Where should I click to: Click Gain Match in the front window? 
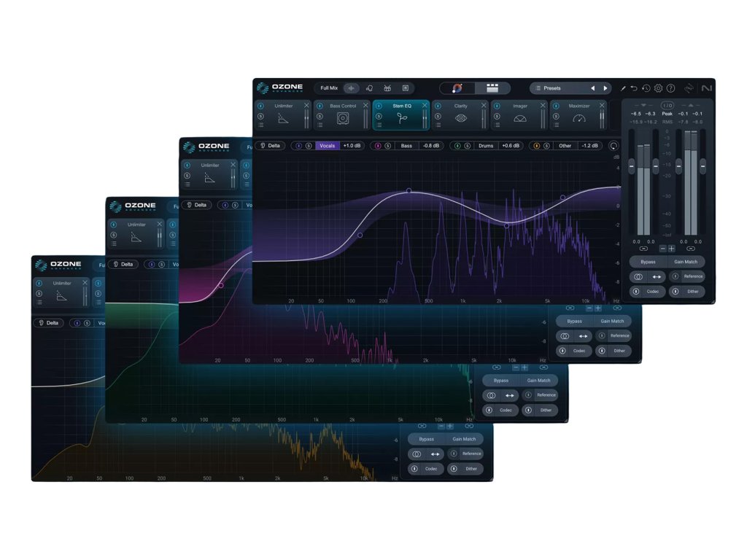coord(686,262)
